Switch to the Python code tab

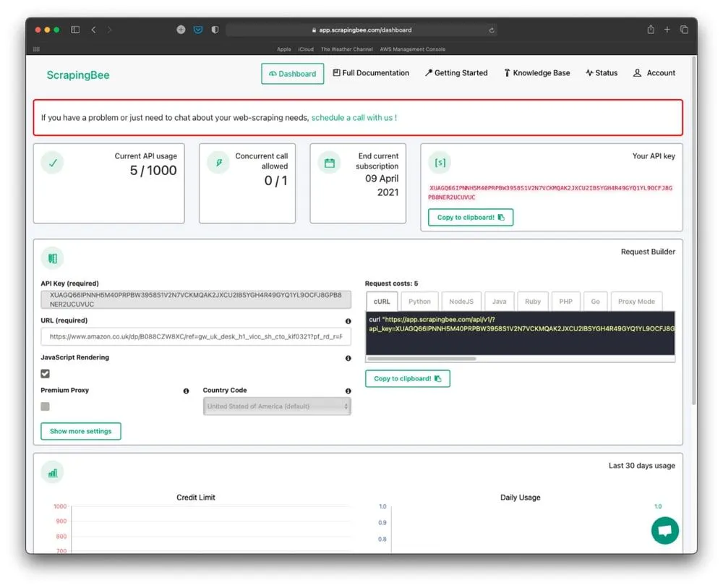click(x=419, y=301)
